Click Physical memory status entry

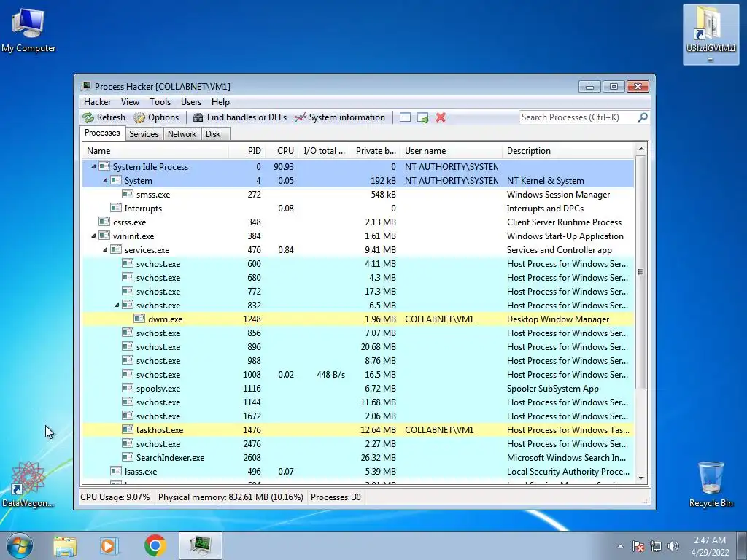231,497
